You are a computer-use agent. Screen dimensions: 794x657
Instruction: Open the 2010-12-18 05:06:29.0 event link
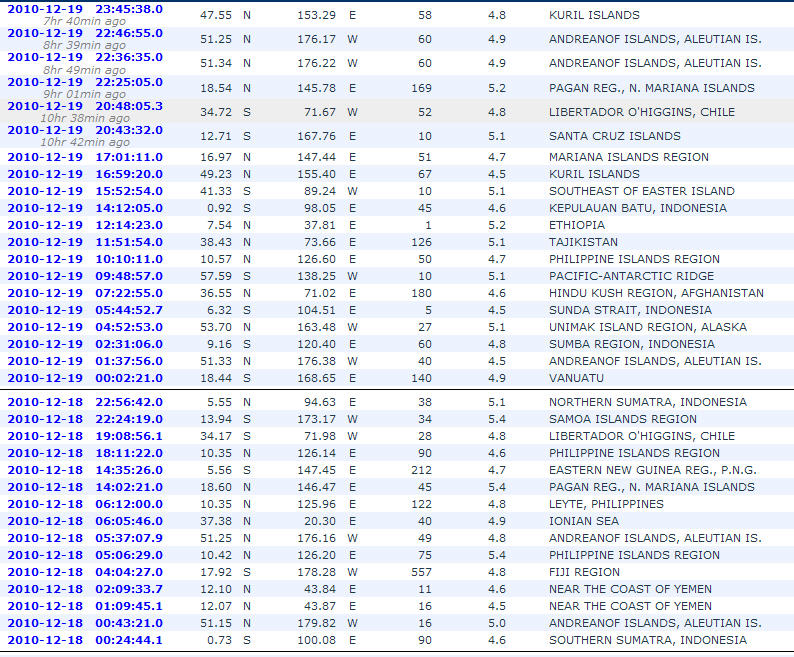point(85,555)
